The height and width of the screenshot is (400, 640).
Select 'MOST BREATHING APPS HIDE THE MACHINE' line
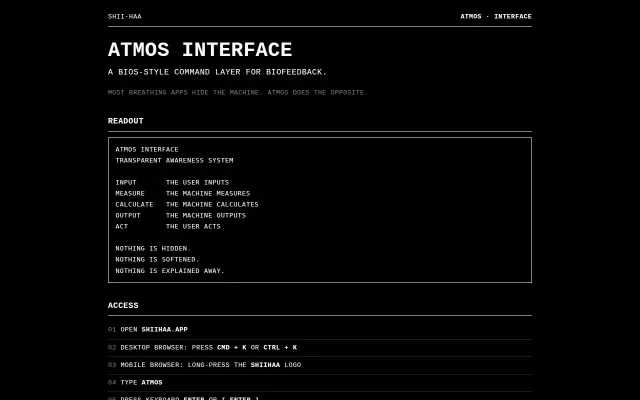(x=238, y=93)
